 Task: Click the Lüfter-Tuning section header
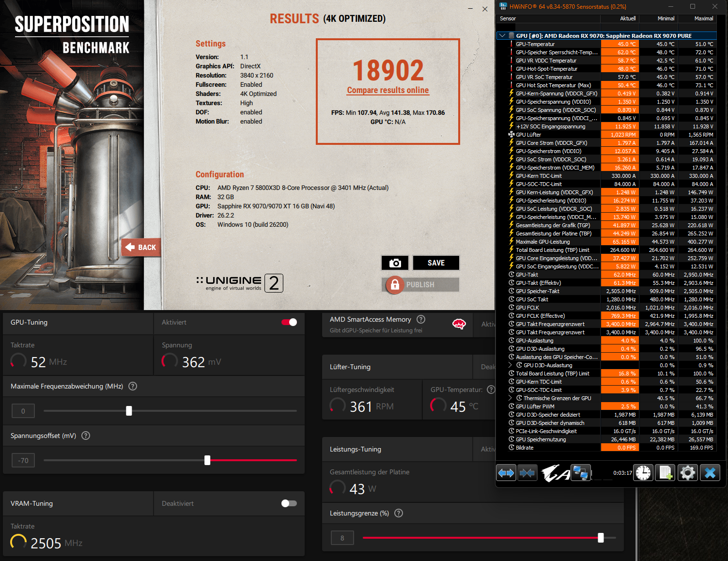[350, 367]
